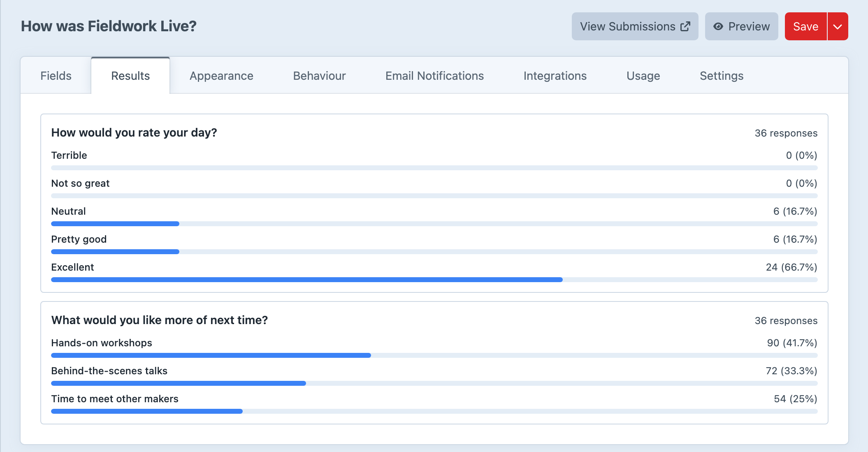The width and height of the screenshot is (868, 452).
Task: Open the Usage tab
Action: (643, 76)
